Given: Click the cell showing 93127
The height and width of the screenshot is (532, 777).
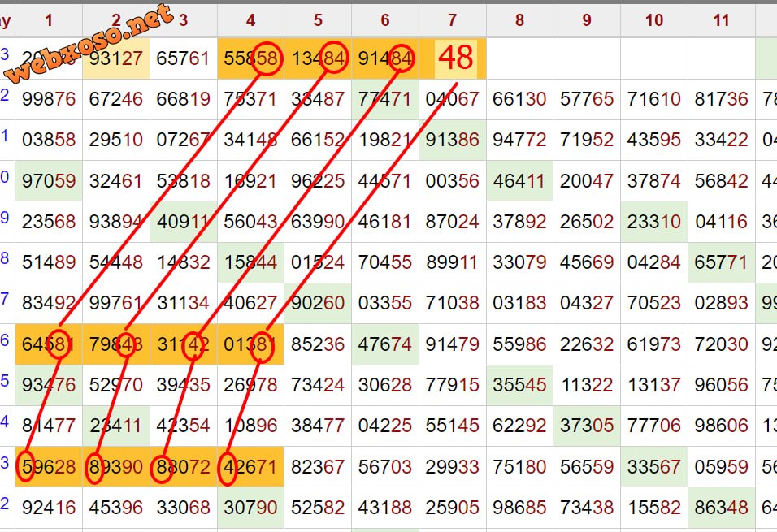Looking at the screenshot, I should click(x=116, y=58).
